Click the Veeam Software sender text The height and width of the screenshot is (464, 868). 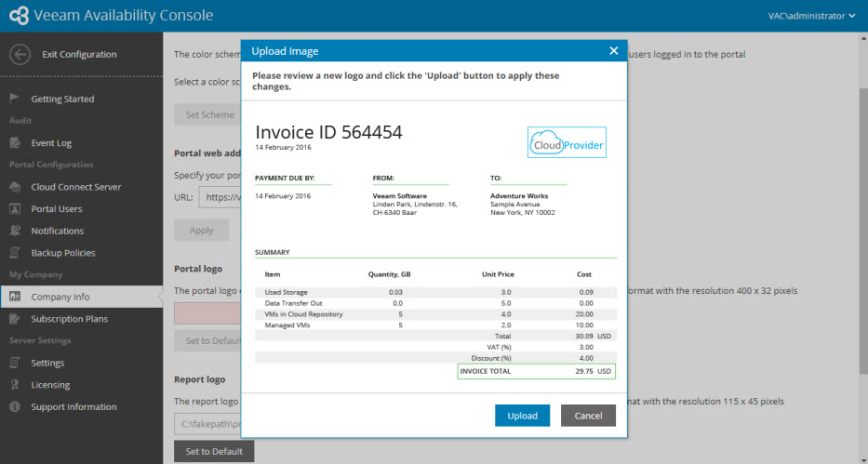tap(400, 196)
